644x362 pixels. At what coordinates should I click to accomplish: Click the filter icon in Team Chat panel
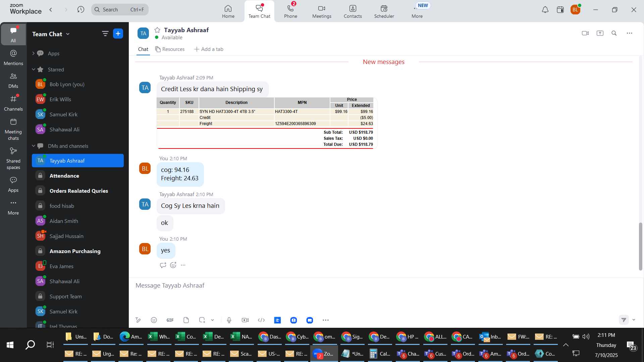click(x=105, y=34)
